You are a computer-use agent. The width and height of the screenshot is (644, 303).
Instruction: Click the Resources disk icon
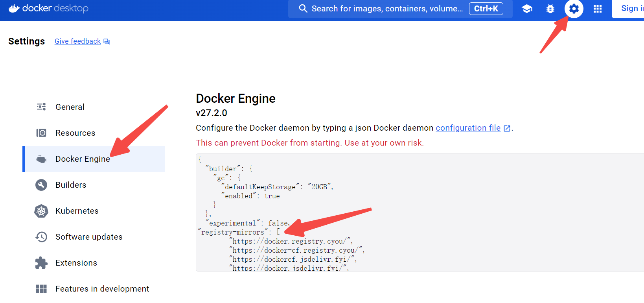tap(41, 133)
